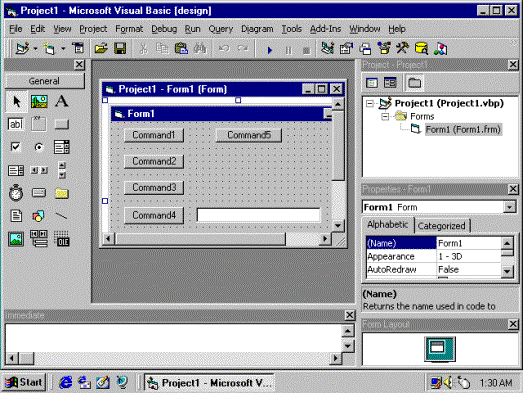This screenshot has height=393, width=523.
Task: Click the Toggle Folders button in Project panel
Action: click(x=415, y=82)
